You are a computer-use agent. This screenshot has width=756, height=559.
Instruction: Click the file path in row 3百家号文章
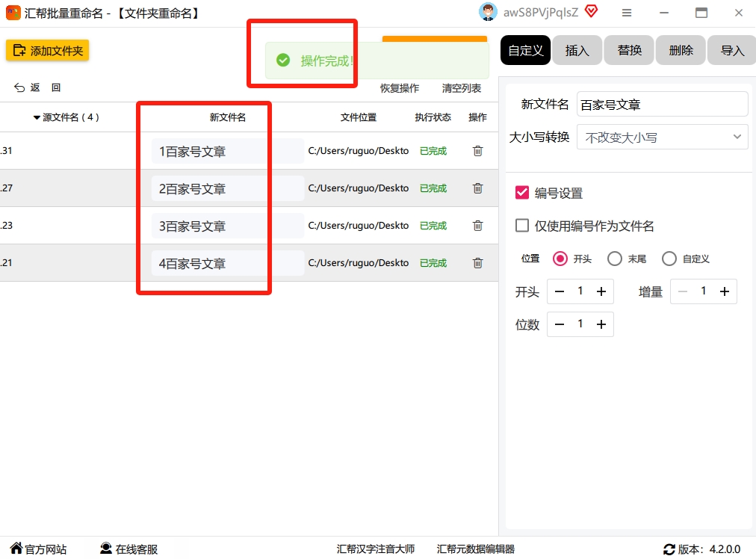[x=359, y=225]
